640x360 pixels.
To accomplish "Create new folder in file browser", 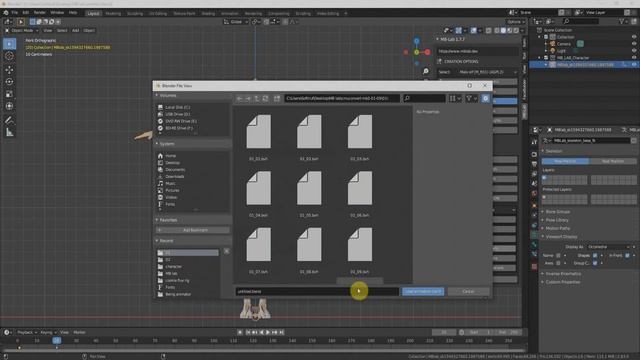I will [277, 98].
